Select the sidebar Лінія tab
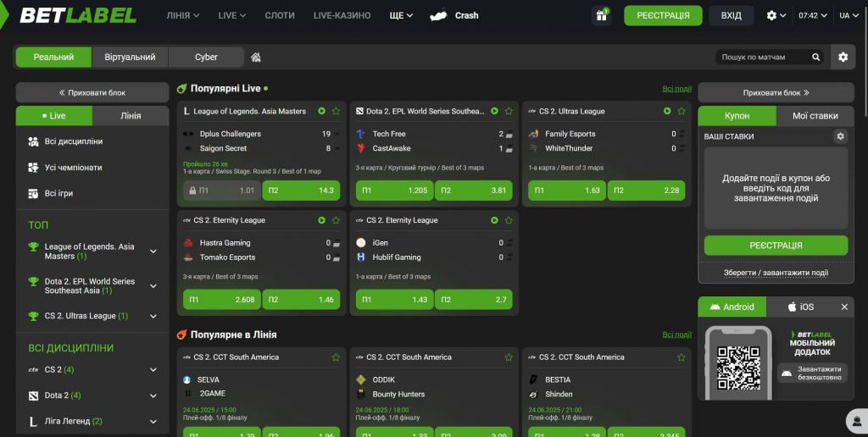This screenshot has height=437, width=868. [x=131, y=116]
